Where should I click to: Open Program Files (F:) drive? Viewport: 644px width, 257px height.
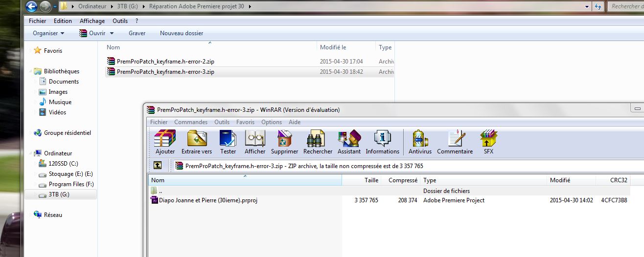tap(71, 184)
